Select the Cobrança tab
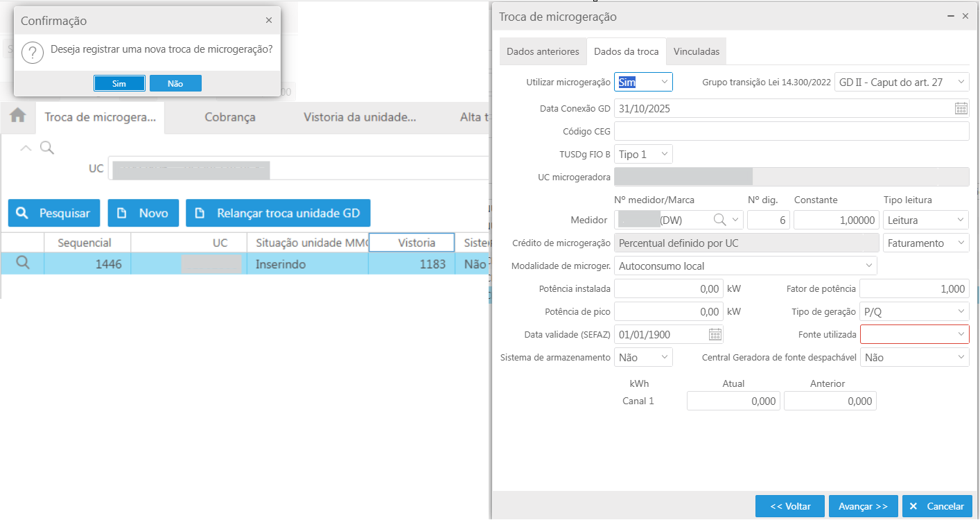The image size is (980, 520). tap(229, 117)
